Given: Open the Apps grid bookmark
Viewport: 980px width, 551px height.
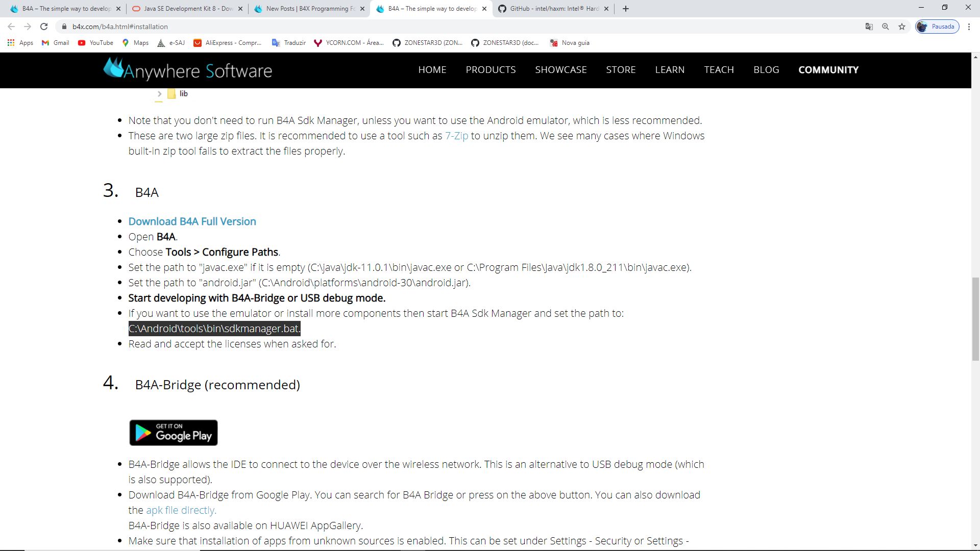Looking at the screenshot, I should tap(20, 43).
